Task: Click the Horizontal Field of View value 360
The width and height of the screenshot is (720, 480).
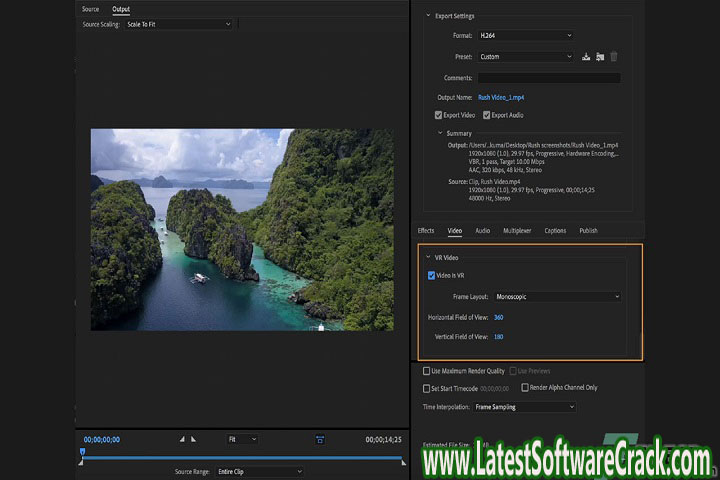Action: [x=498, y=317]
